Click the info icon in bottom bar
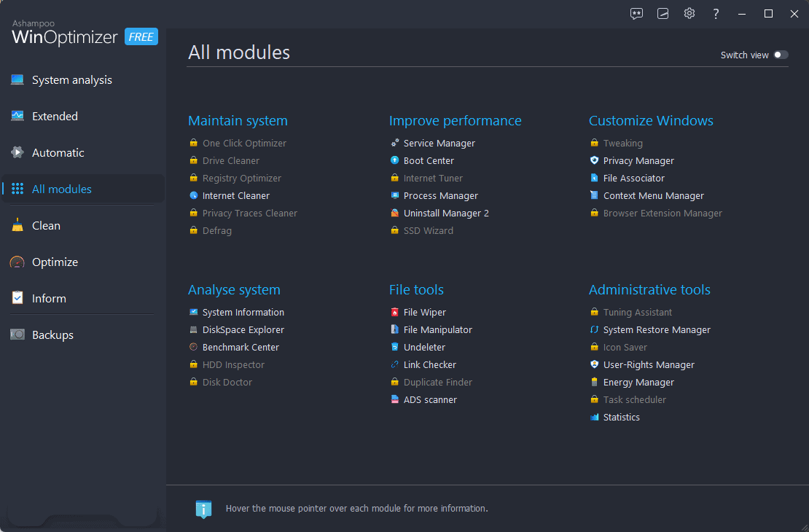 (204, 509)
